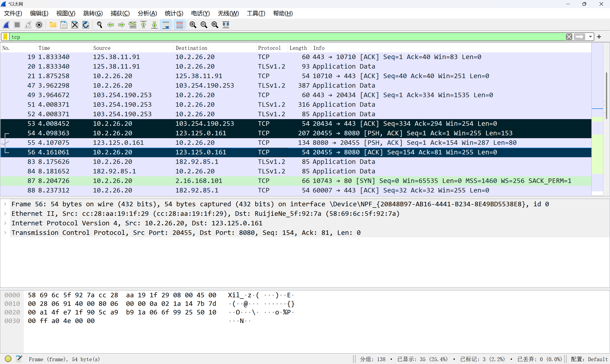The image size is (610, 364).
Task: Open find packet magnifier tool
Action: click(100, 25)
